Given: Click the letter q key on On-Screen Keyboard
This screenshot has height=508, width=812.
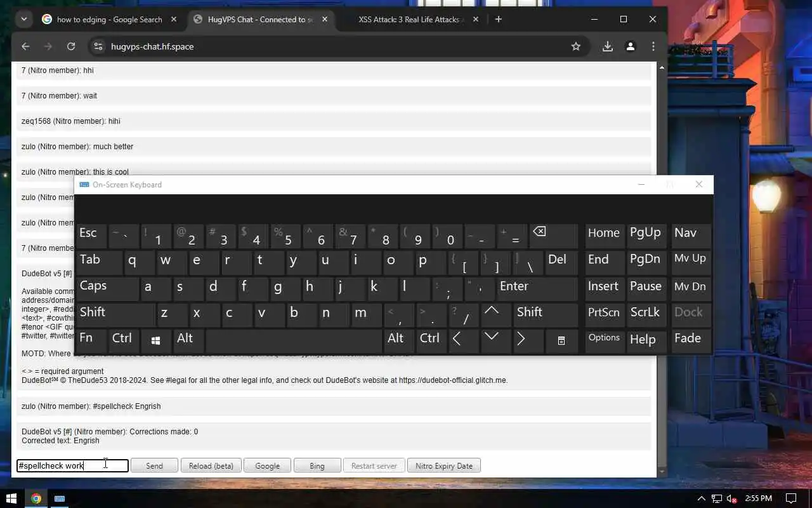Looking at the screenshot, I should pos(139,262).
